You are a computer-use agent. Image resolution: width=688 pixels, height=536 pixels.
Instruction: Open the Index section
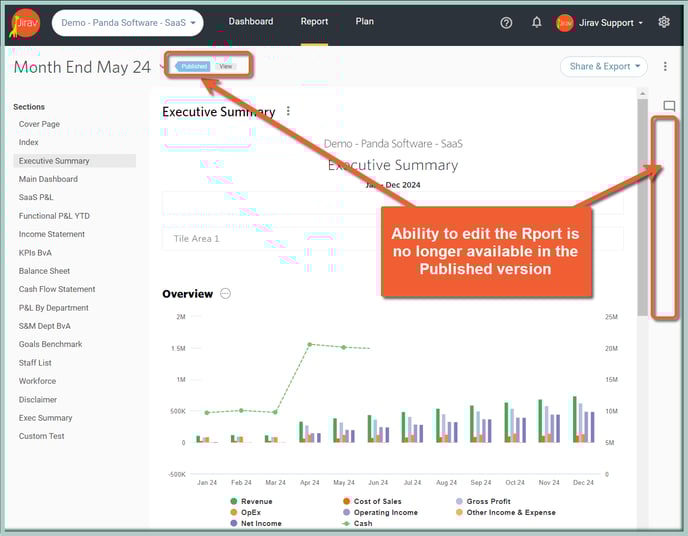tap(29, 142)
